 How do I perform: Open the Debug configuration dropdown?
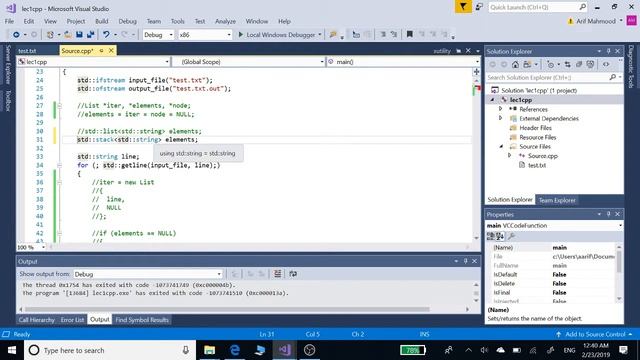(x=158, y=35)
